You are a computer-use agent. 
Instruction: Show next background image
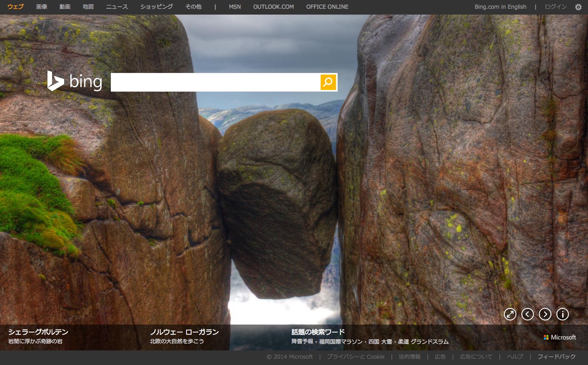click(545, 314)
